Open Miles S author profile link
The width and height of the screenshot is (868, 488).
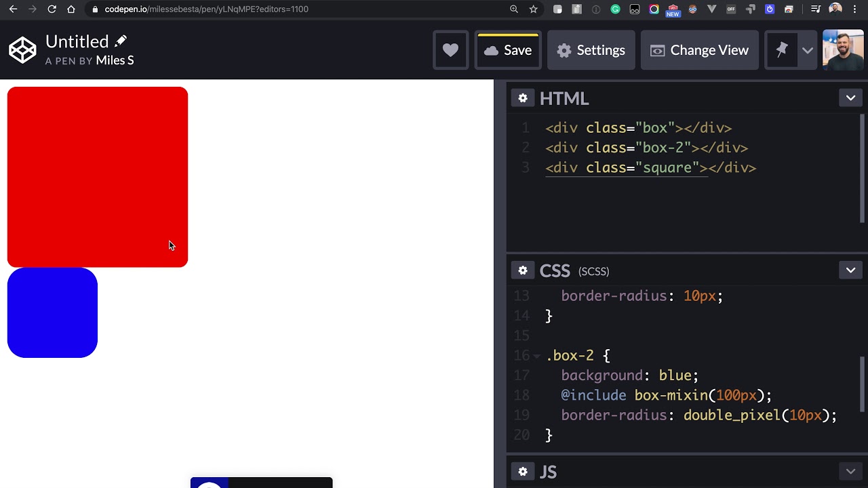(x=115, y=60)
